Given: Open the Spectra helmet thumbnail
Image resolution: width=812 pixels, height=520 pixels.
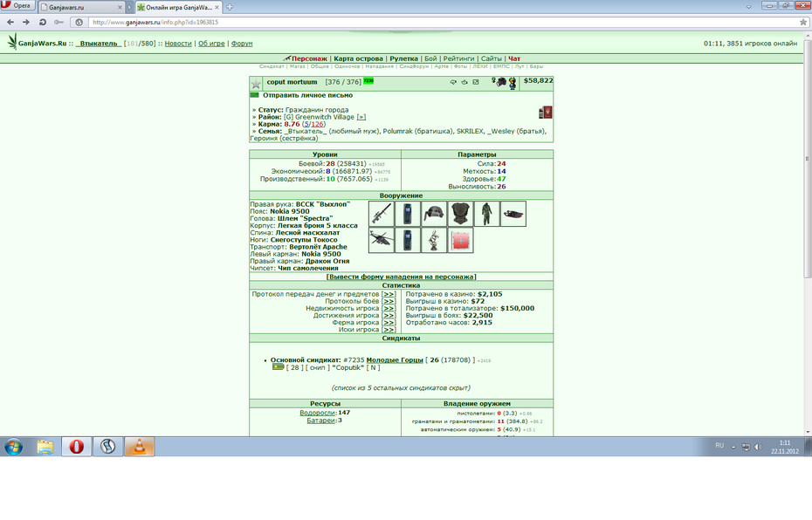Looking at the screenshot, I should (x=434, y=214).
